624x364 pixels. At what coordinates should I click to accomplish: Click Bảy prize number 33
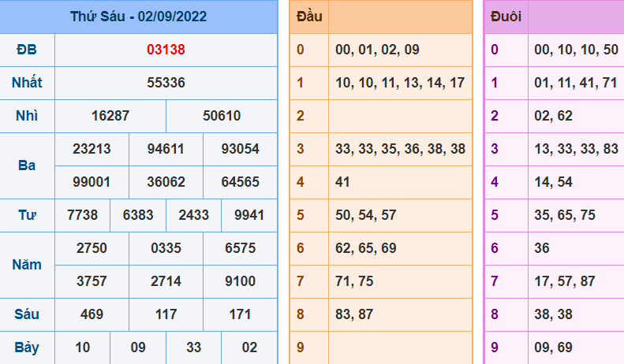tap(194, 347)
